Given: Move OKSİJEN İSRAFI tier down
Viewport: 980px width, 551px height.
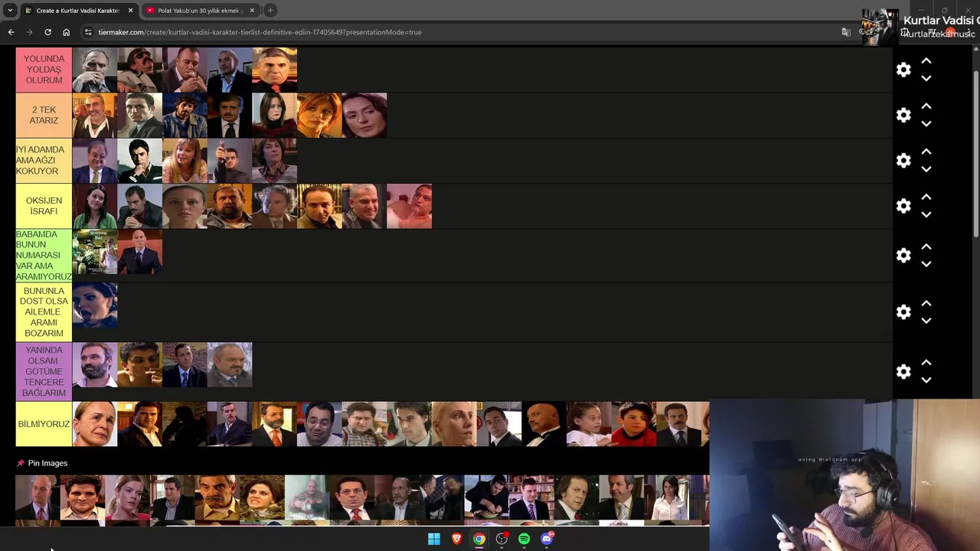Looking at the screenshot, I should [926, 215].
